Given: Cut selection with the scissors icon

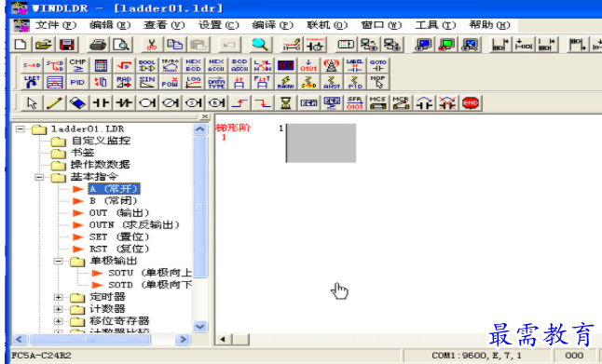Looking at the screenshot, I should pyautogui.click(x=152, y=45).
